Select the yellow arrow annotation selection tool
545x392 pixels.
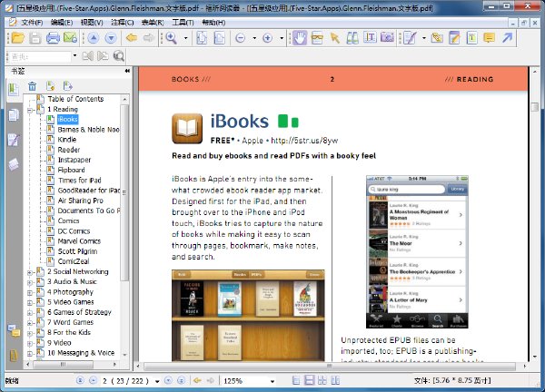coord(334,38)
